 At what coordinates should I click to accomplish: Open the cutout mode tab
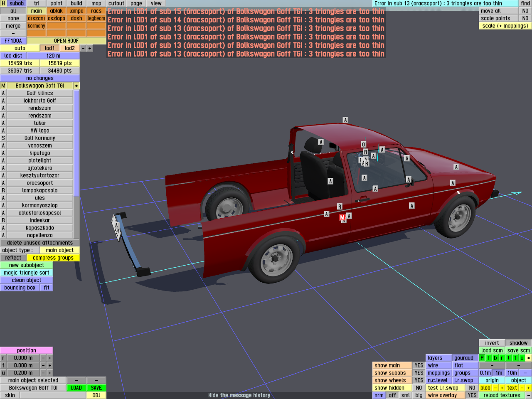tap(116, 3)
